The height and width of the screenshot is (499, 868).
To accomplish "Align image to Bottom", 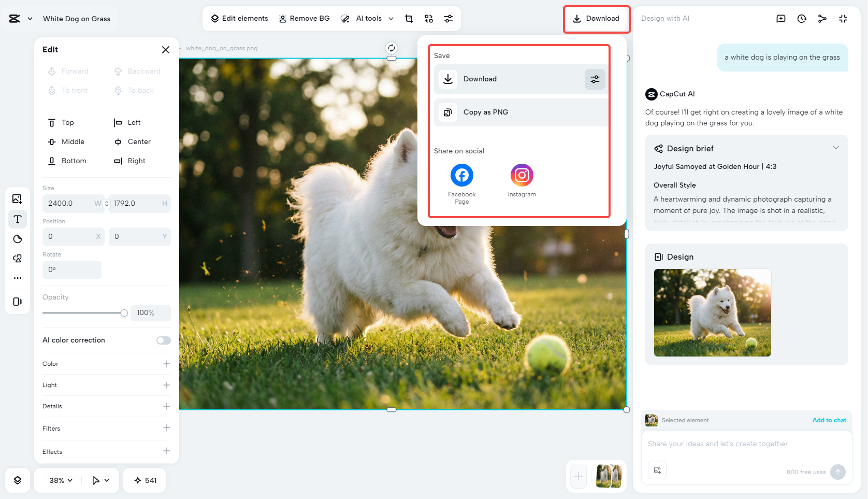I will point(67,161).
